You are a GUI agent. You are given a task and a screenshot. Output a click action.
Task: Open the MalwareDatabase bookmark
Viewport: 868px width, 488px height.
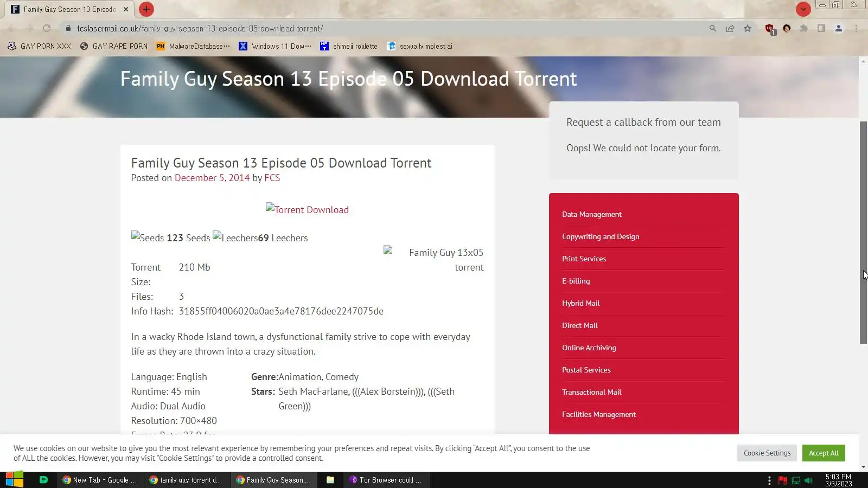pyautogui.click(x=193, y=46)
